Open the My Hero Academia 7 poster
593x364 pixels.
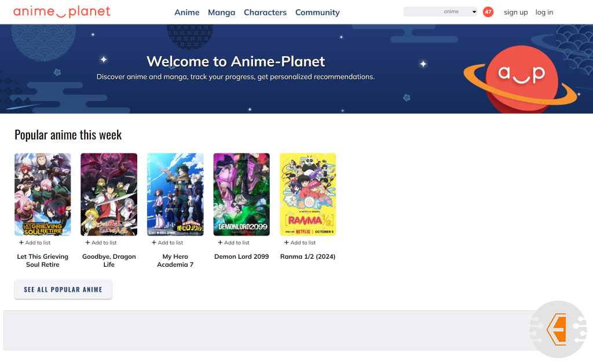tap(175, 194)
